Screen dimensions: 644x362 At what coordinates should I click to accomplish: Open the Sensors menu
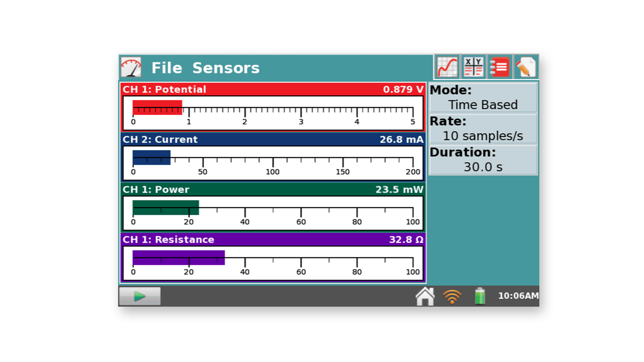226,68
